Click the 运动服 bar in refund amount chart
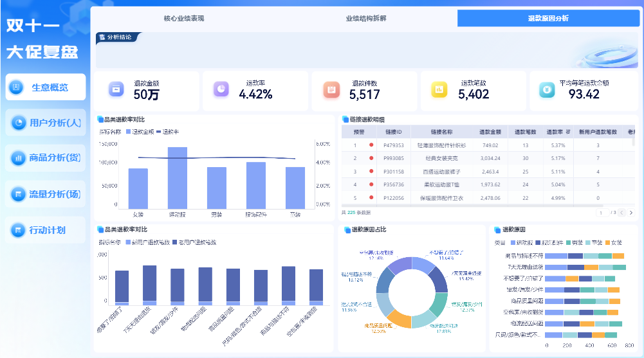Screen dimensions: 644x358 point(178,178)
